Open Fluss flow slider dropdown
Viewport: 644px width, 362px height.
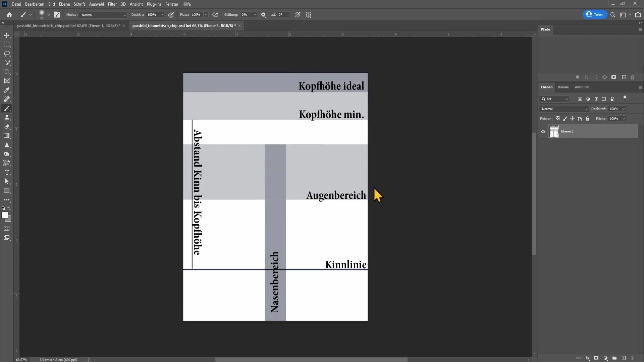206,15
